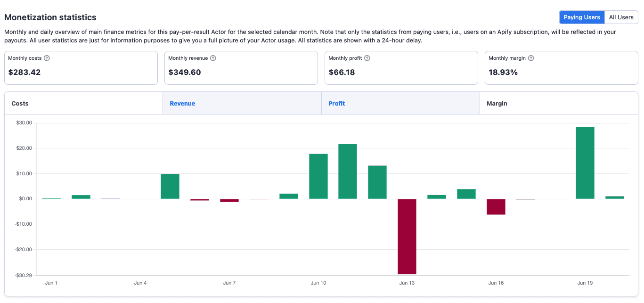Click the Monthly revenue $349.60 card

coord(241,68)
